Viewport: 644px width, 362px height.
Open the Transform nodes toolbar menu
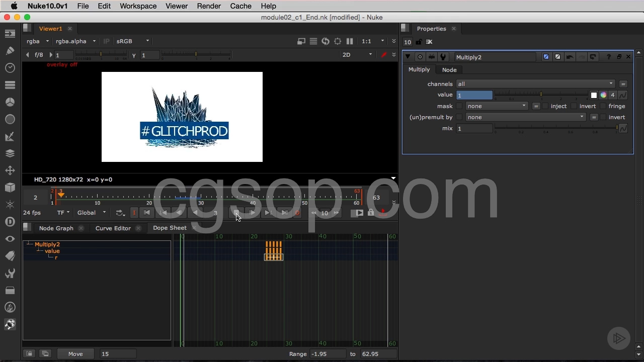(x=10, y=170)
